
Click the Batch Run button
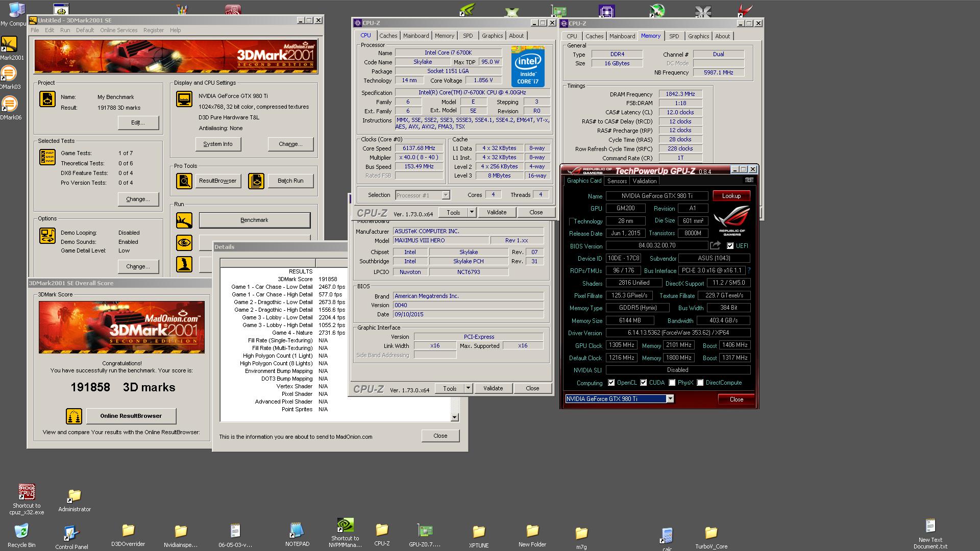pyautogui.click(x=290, y=181)
